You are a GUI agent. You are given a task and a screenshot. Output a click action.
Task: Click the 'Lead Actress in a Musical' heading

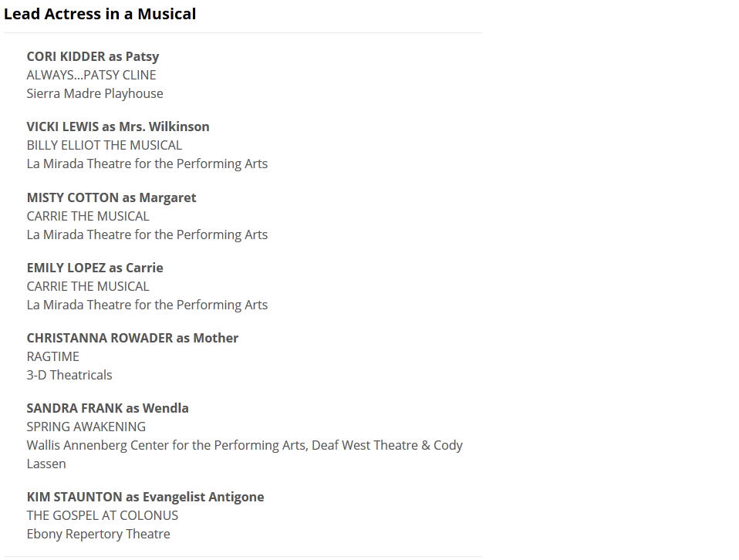100,14
